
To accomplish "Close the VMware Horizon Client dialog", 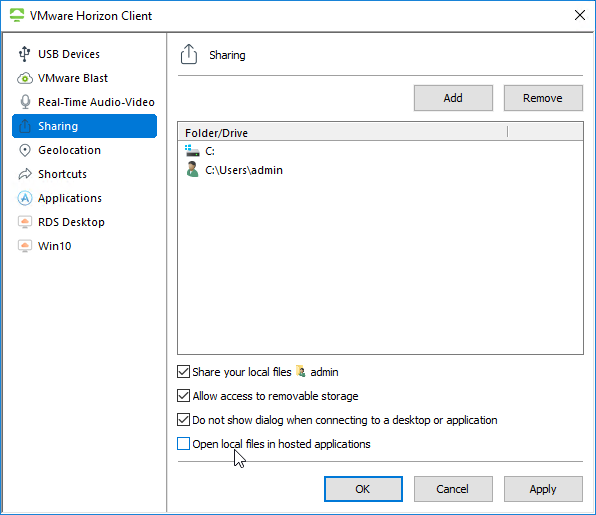I will [580, 15].
